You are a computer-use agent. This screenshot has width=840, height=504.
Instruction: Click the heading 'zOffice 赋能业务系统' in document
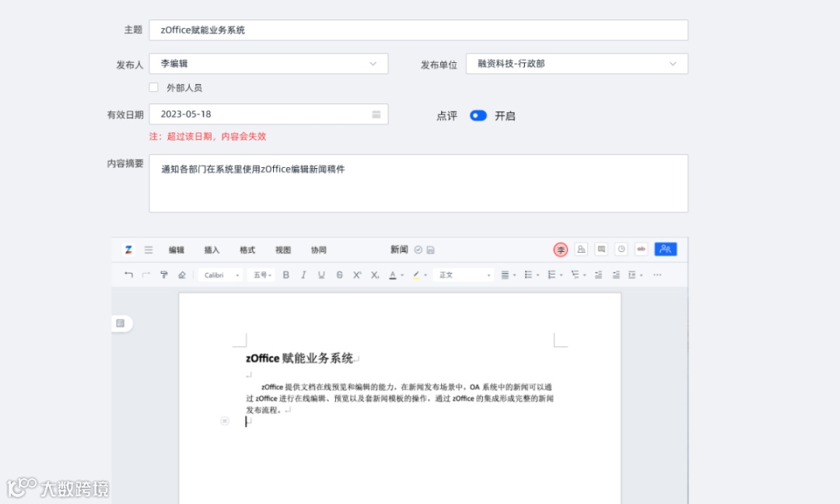pos(299,359)
